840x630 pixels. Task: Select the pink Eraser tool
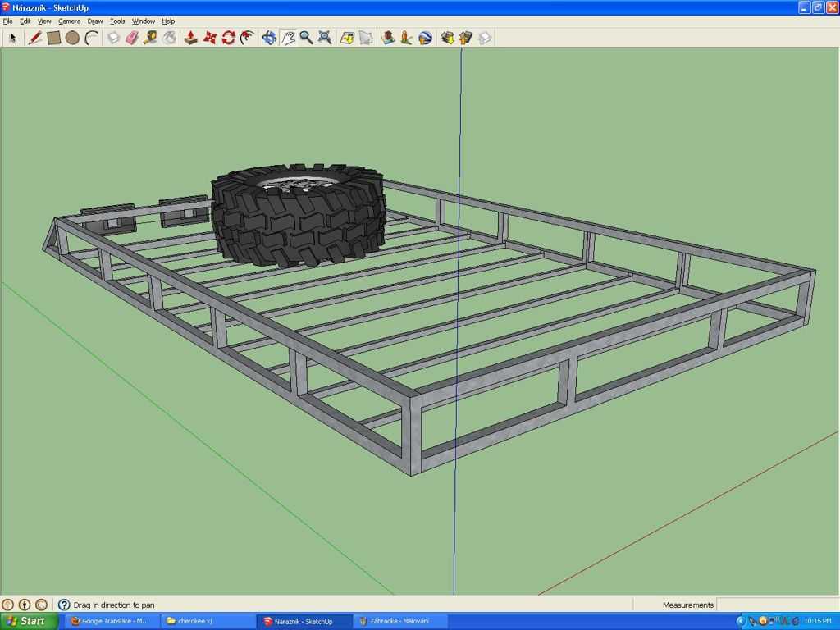[x=132, y=38]
